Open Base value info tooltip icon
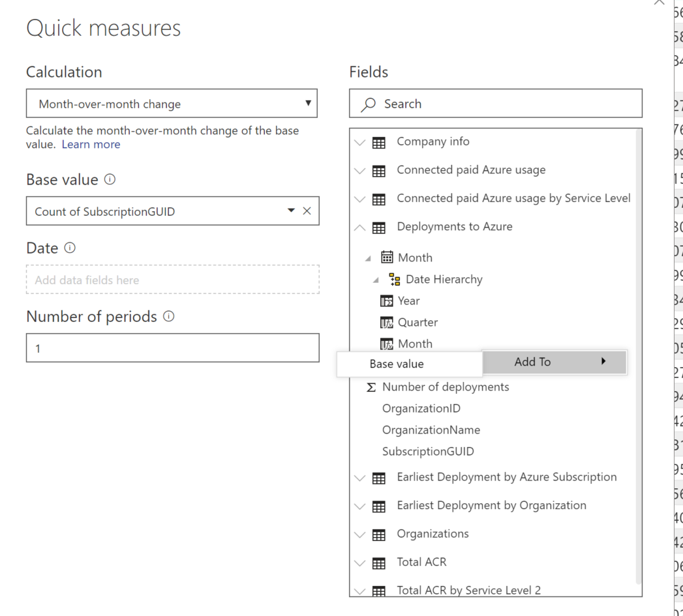The width and height of the screenshot is (683, 616). [x=110, y=179]
